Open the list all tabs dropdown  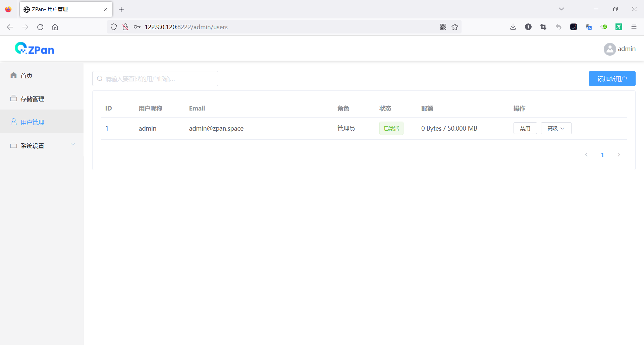pos(561,9)
